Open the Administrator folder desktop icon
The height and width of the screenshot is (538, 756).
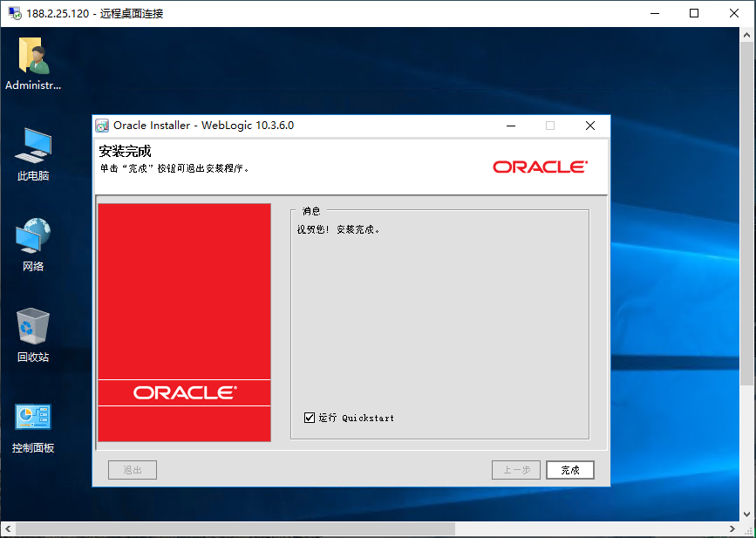[x=33, y=63]
